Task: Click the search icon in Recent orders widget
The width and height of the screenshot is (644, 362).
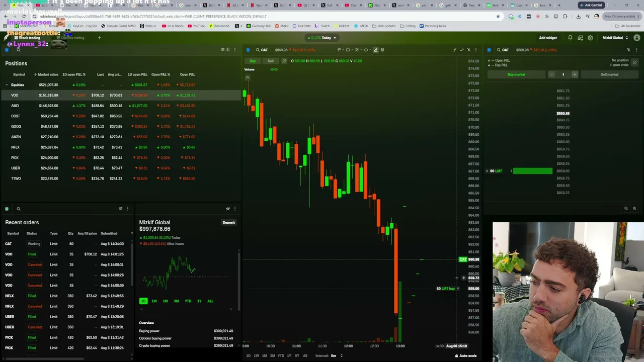Action: 18,209
